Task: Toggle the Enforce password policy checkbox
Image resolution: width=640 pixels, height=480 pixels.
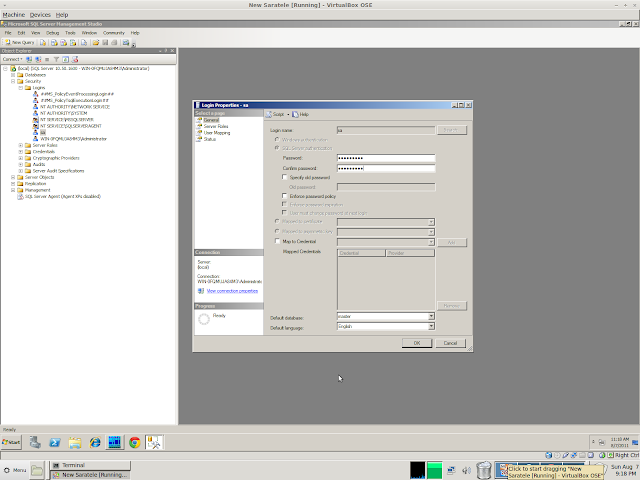Action: [x=284, y=196]
